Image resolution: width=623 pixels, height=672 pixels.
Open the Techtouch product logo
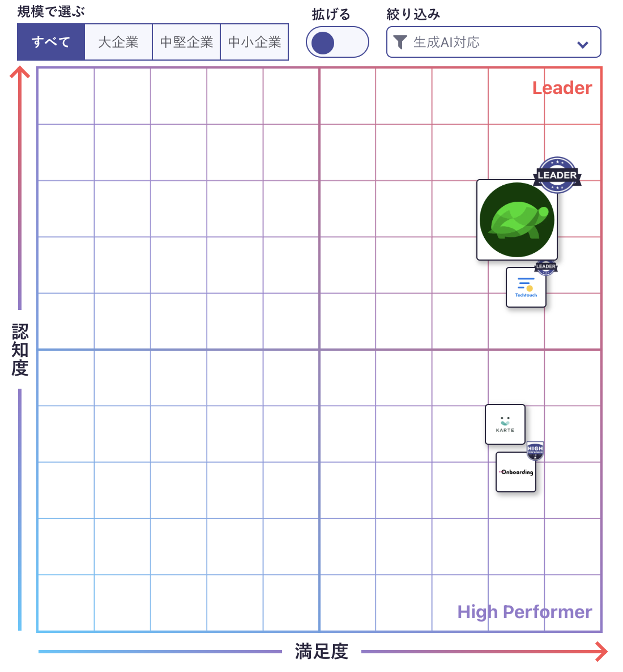tap(526, 287)
